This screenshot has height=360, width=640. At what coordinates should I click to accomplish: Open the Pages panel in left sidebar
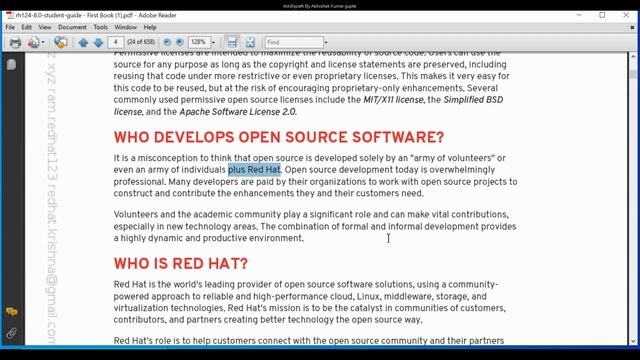pos(11,64)
